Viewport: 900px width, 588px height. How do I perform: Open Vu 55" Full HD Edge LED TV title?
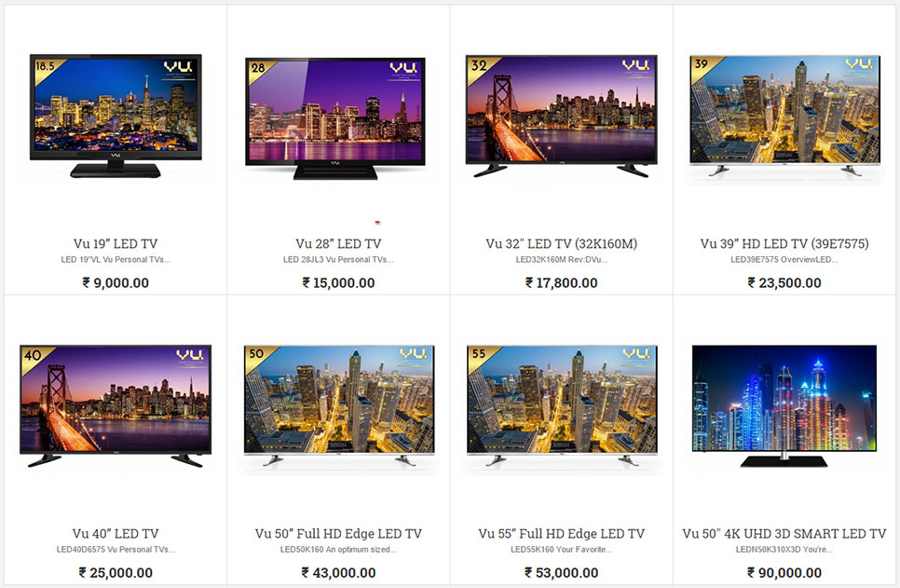(x=562, y=533)
